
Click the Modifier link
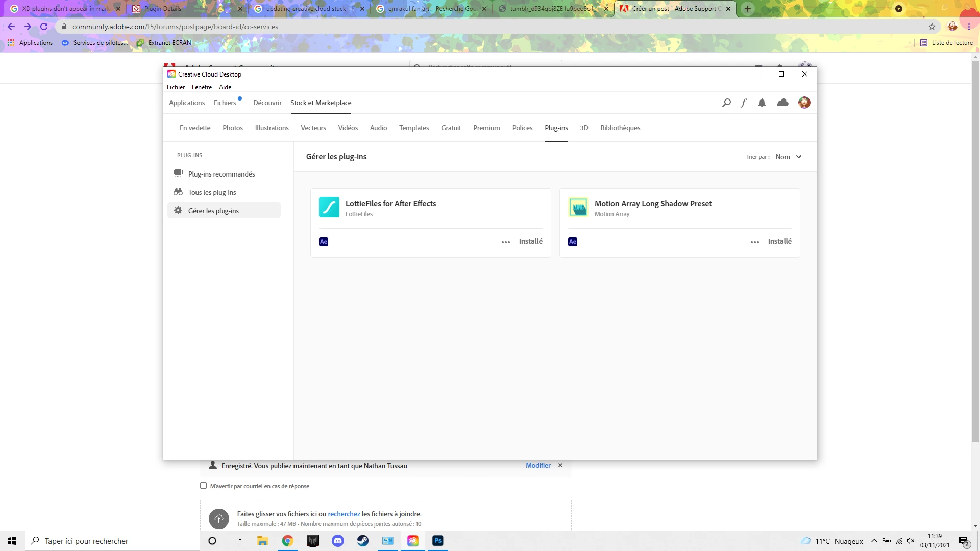[x=538, y=465]
